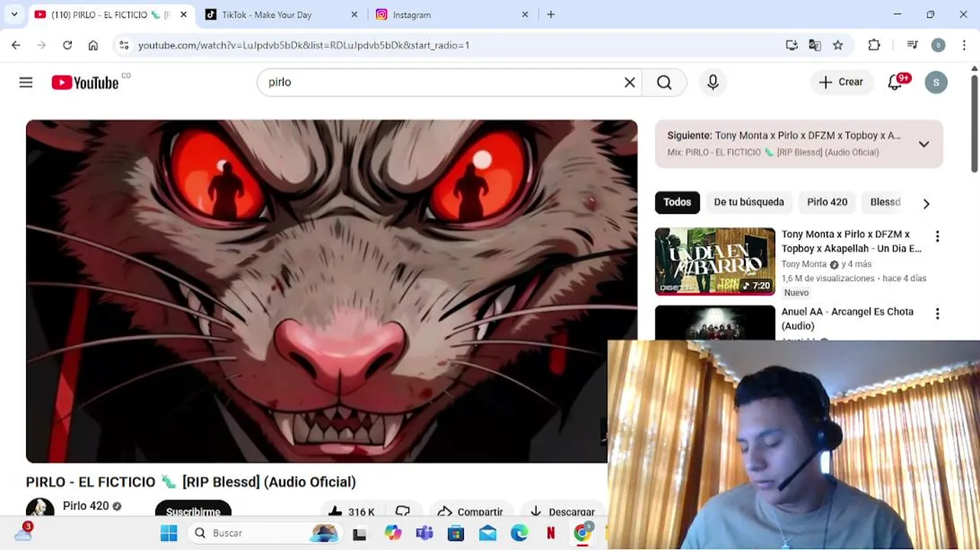The width and height of the screenshot is (980, 550).
Task: Open YouTube notifications bell
Action: coord(895,82)
